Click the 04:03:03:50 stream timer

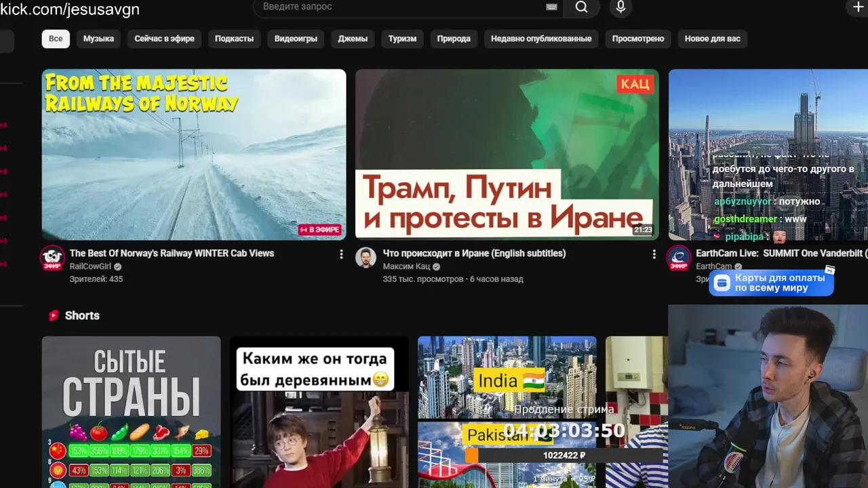(x=564, y=430)
